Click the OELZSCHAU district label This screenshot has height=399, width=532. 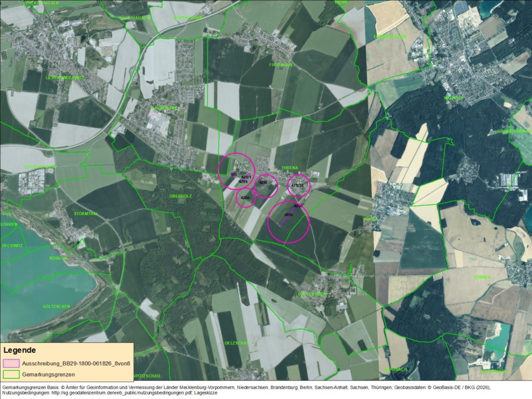237,343
